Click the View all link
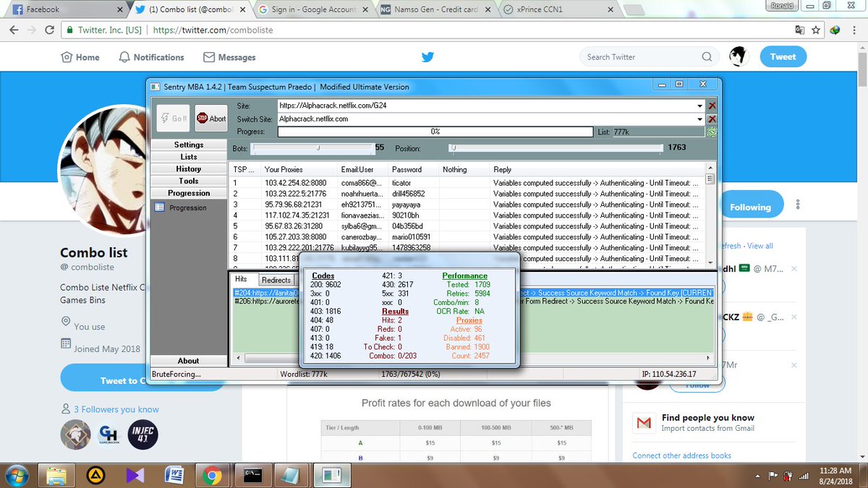The image size is (868, 488). pos(760,246)
